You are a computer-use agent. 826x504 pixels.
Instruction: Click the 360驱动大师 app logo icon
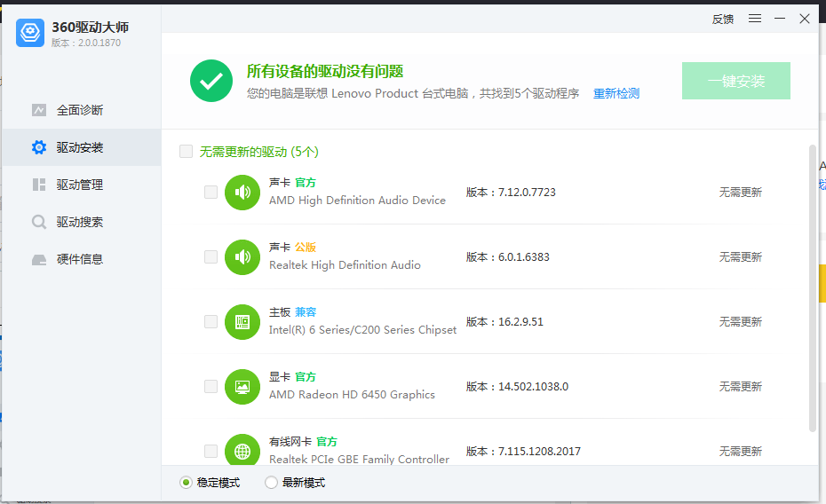pyautogui.click(x=30, y=33)
